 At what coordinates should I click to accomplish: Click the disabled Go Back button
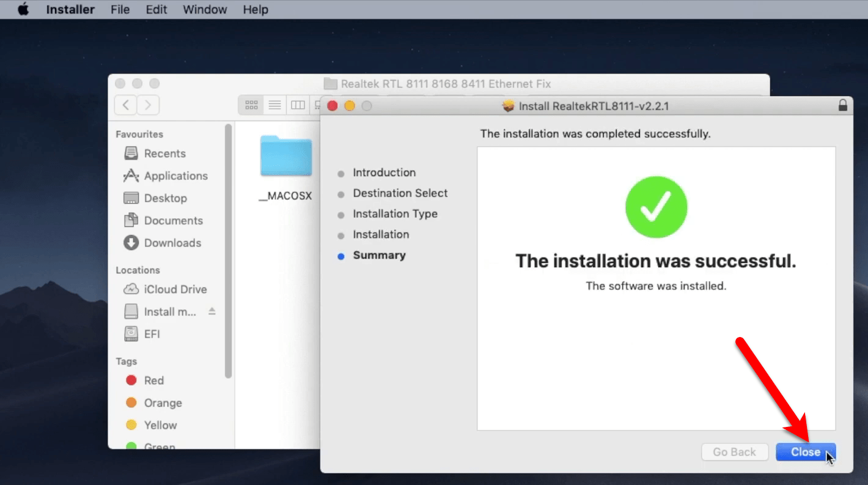coord(734,452)
